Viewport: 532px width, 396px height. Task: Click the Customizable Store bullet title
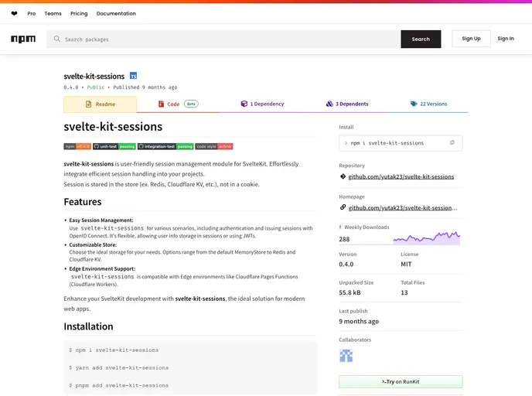tap(93, 244)
